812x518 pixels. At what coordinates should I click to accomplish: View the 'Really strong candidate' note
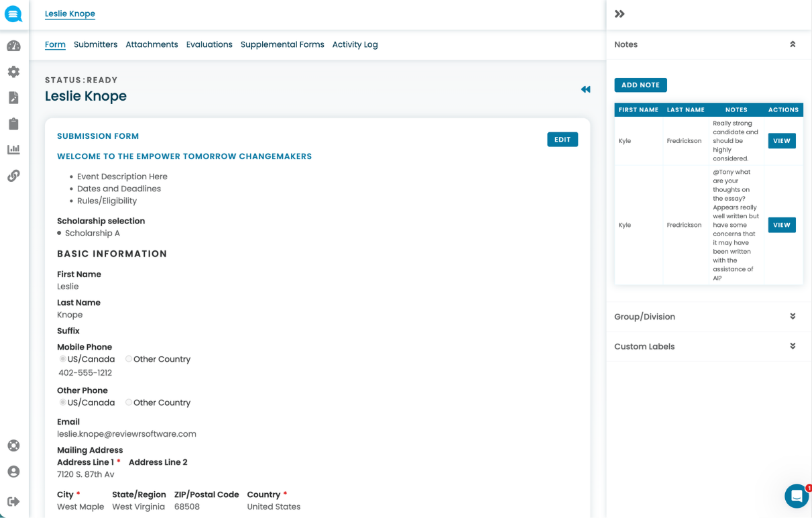point(782,141)
